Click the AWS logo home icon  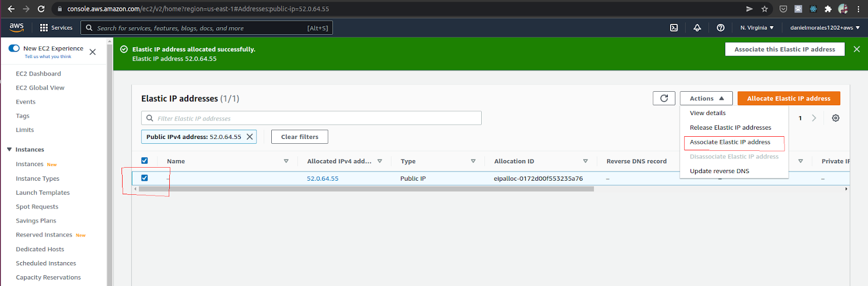pos(17,27)
